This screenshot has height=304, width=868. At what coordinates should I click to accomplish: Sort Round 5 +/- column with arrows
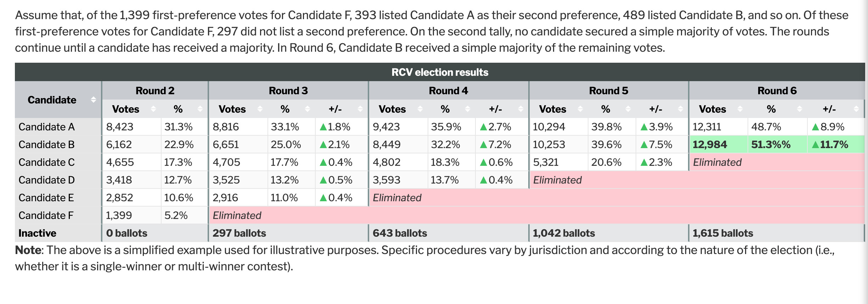point(681,109)
